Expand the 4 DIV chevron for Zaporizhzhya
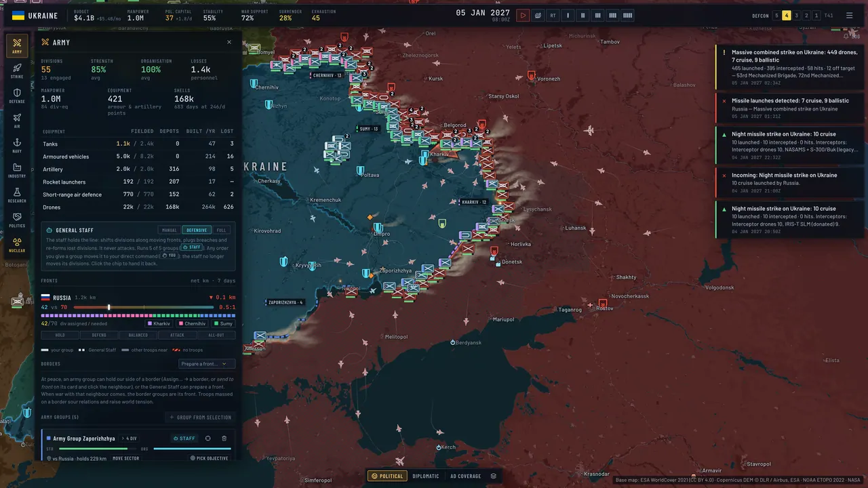 130,439
